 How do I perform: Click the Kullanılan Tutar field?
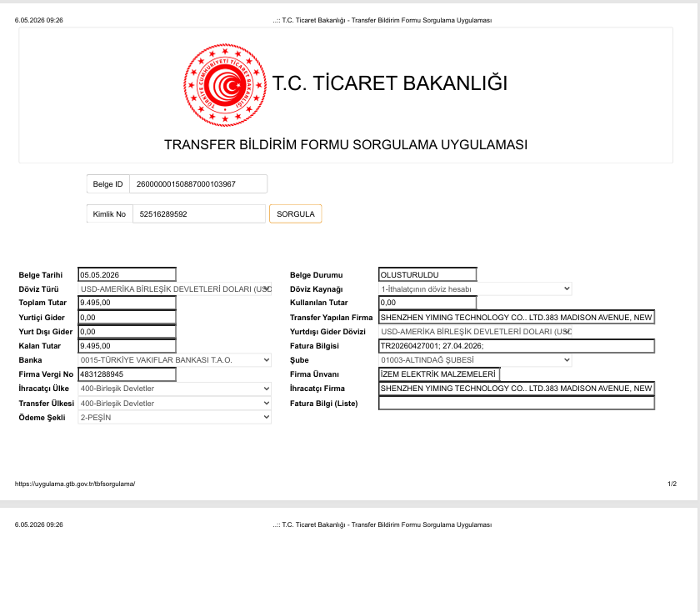pos(427,303)
